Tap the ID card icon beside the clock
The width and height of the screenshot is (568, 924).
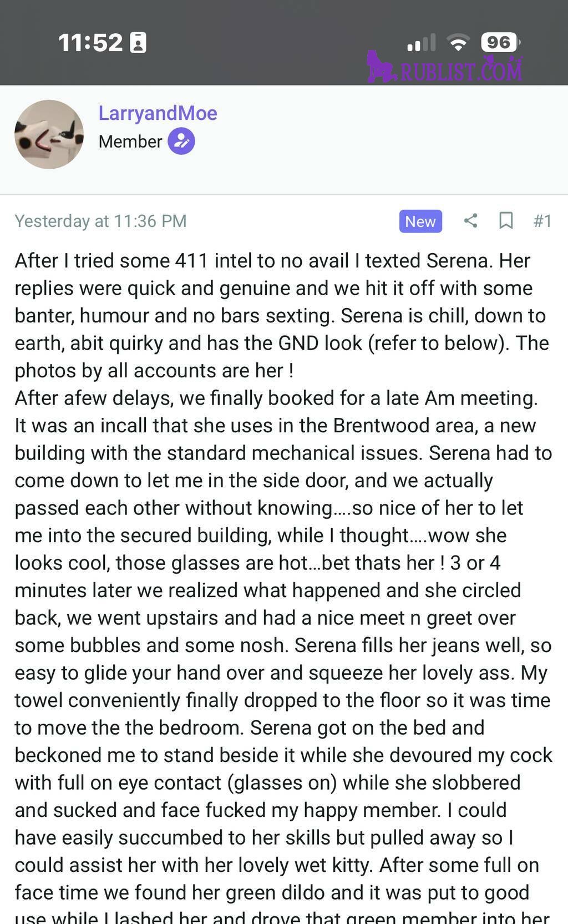[138, 43]
